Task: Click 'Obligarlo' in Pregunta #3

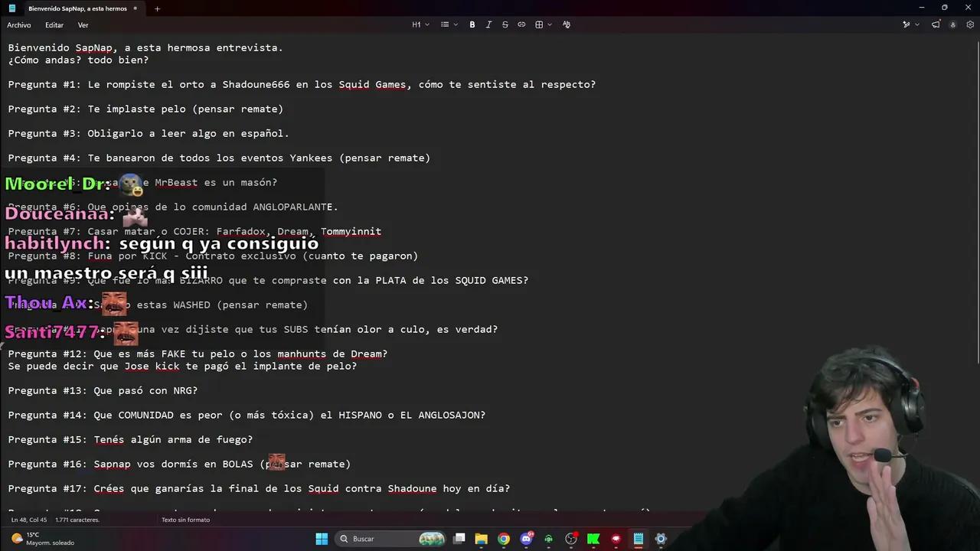Action: (x=115, y=133)
